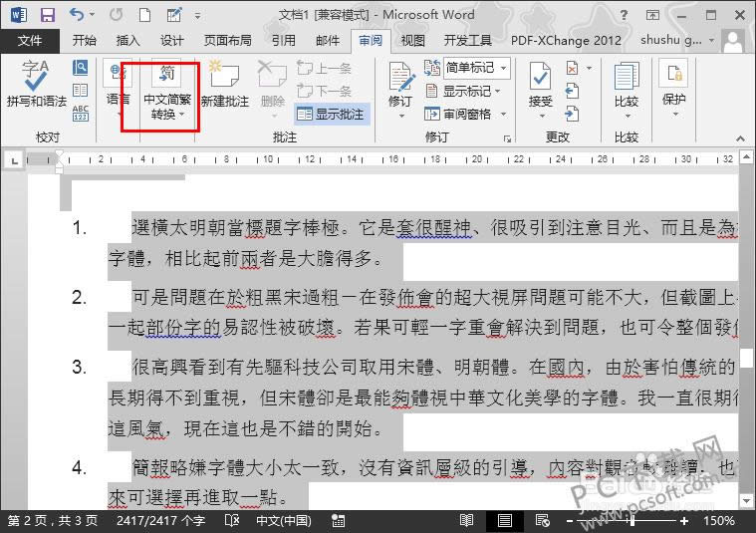Click the word count ABC123 icon

pyautogui.click(x=80, y=113)
